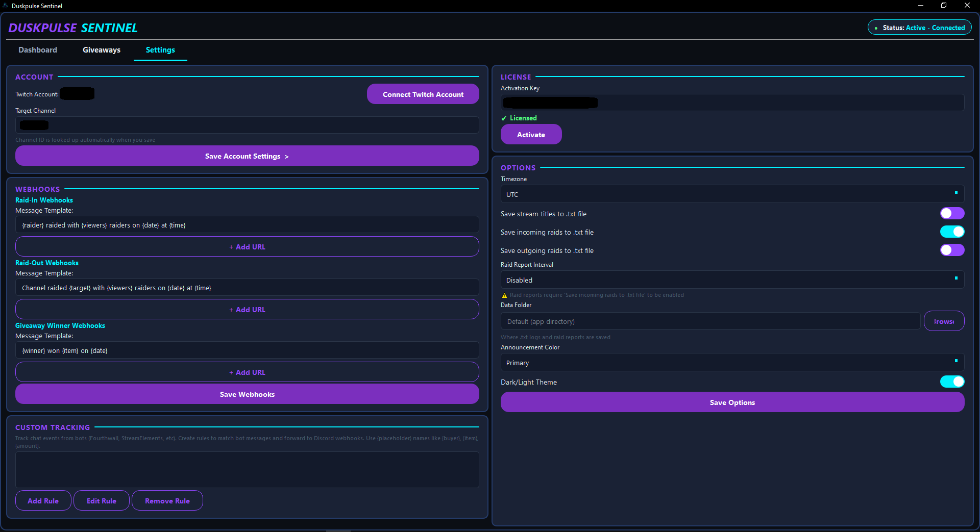
Task: Click the Activation Key input field
Action: [x=732, y=103]
